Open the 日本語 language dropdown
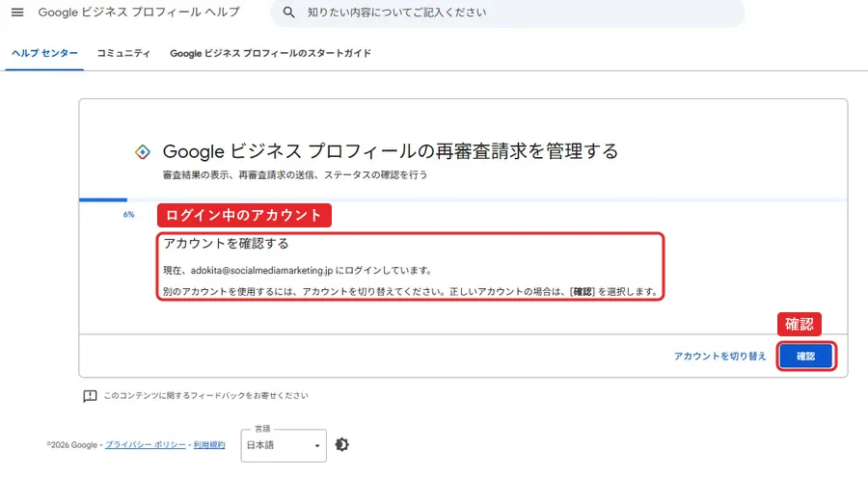 pos(284,445)
